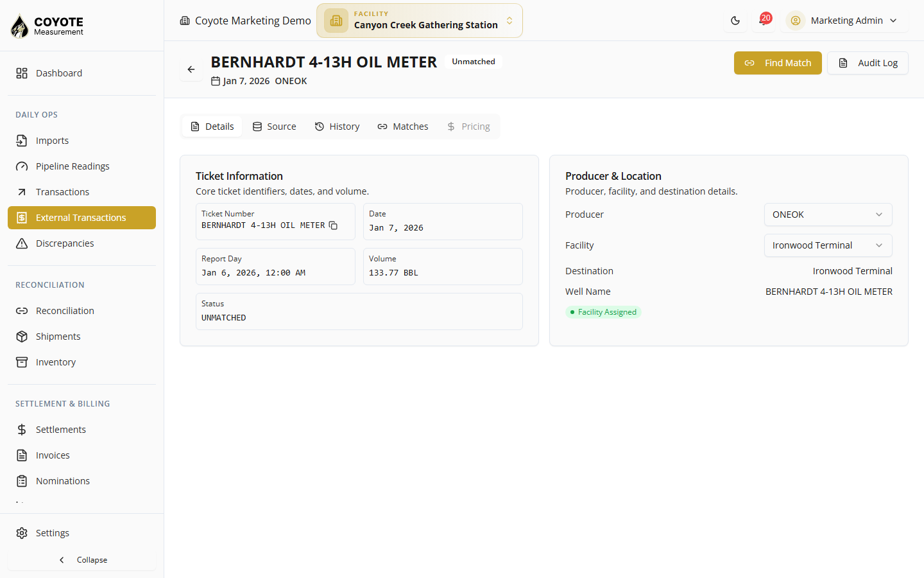The image size is (924, 578).
Task: Open notifications bell with 20 badge
Action: [x=764, y=20]
